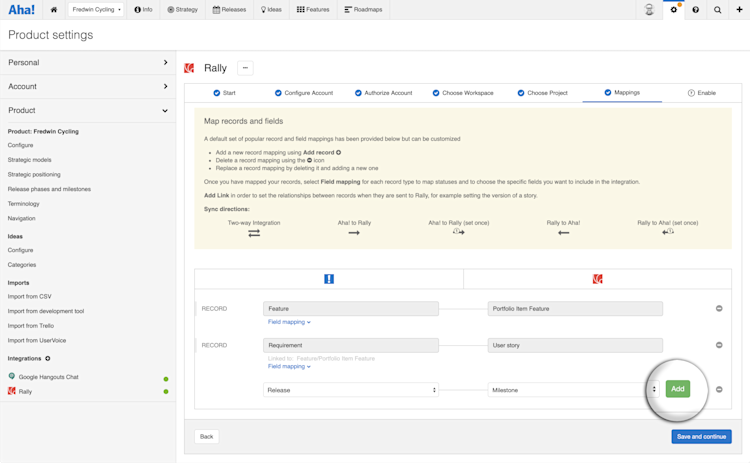
Task: Remove Feature record mapping minus icon
Action: click(719, 309)
